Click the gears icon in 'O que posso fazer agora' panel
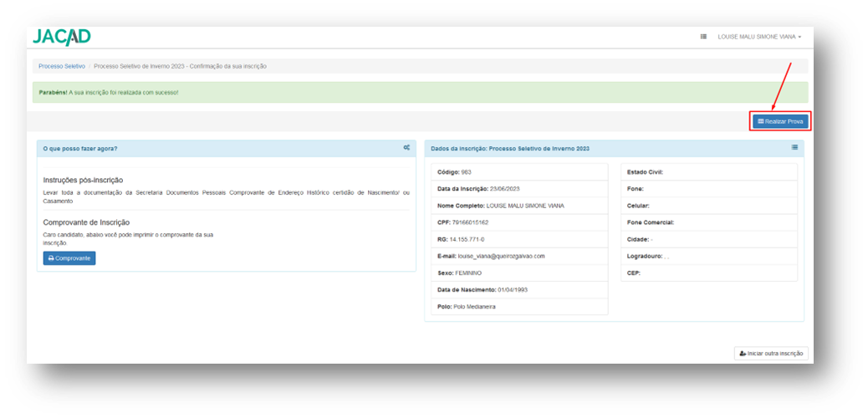868x418 pixels. [x=406, y=148]
